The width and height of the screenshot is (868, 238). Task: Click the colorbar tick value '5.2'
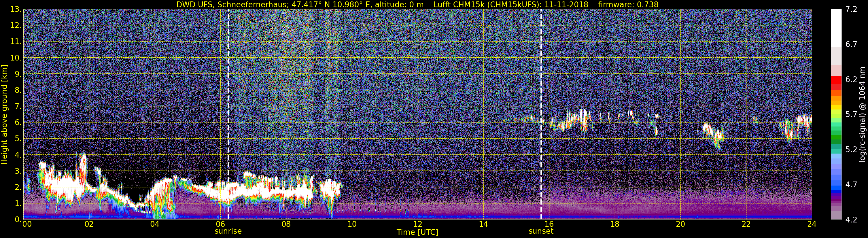tap(851, 150)
